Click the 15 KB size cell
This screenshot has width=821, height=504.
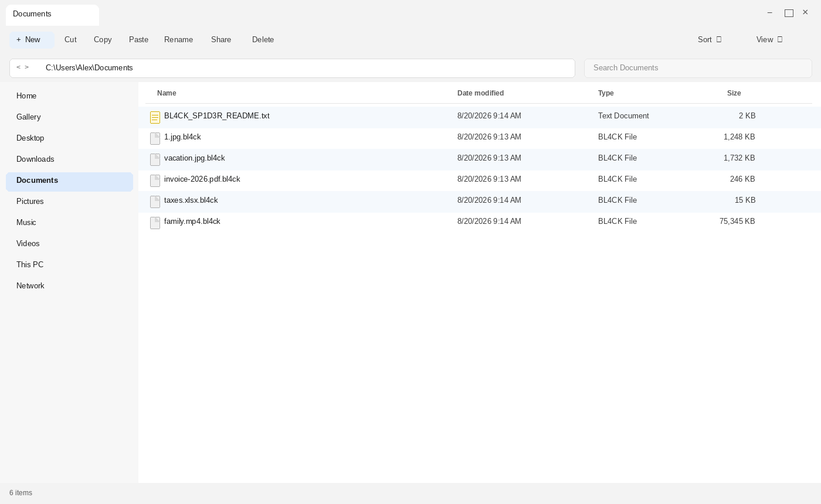coord(745,200)
